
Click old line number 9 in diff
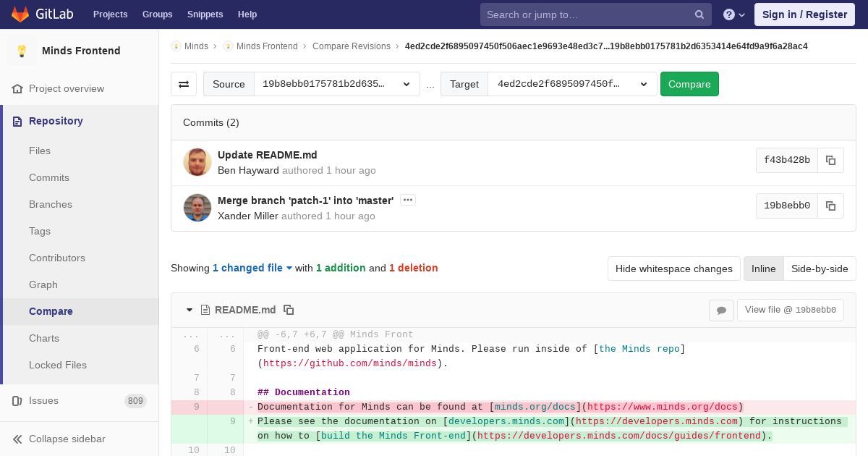(196, 407)
